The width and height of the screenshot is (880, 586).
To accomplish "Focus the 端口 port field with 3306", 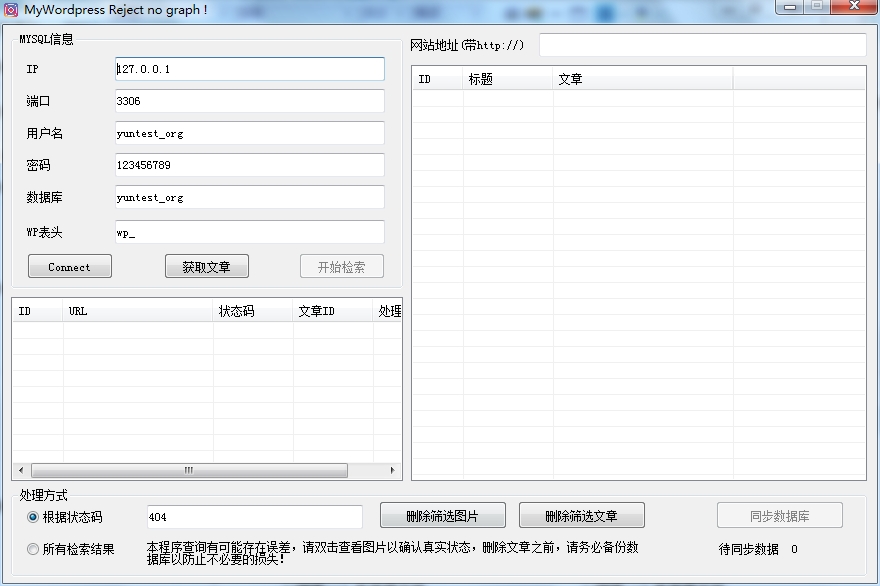I will (x=250, y=101).
